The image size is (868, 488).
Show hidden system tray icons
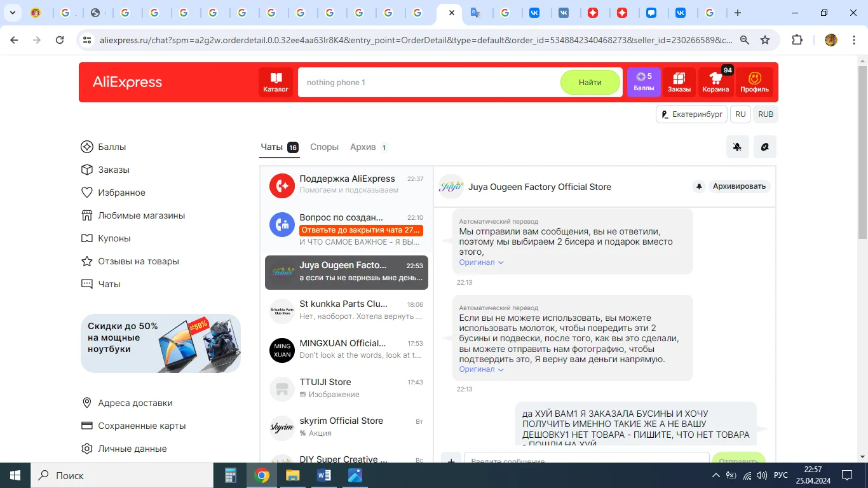(716, 475)
